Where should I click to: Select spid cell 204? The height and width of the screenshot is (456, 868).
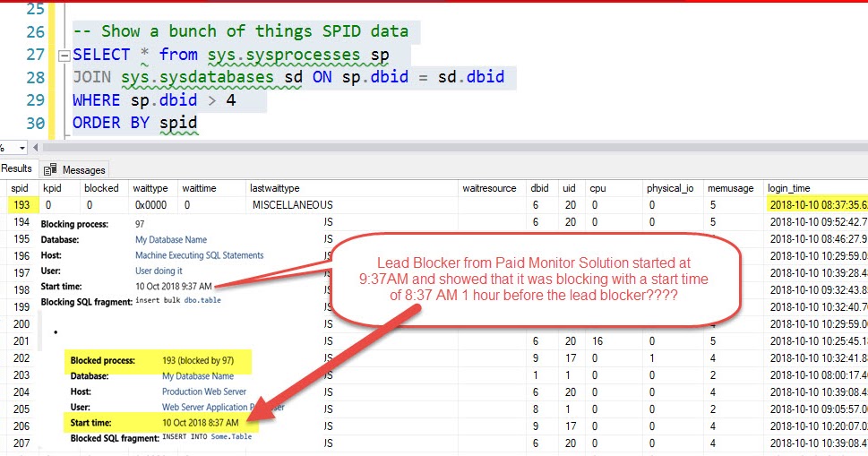[x=21, y=392]
